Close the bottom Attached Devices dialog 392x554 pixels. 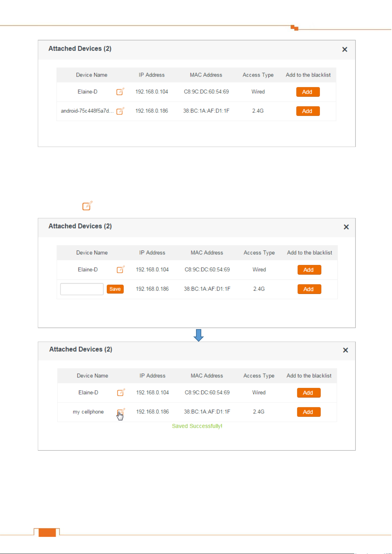coord(345,350)
